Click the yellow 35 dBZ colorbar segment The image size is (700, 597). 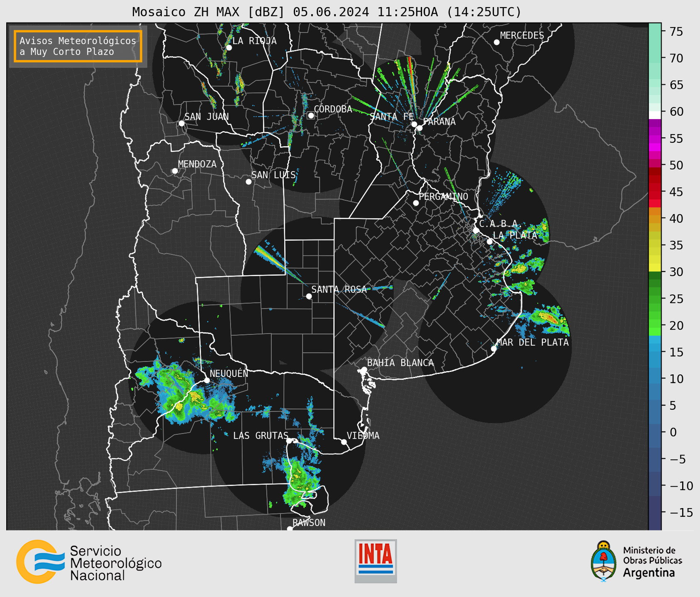coord(655,245)
